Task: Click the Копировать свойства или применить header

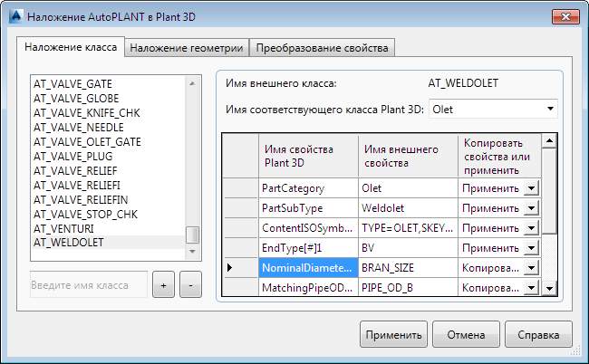Action: (x=499, y=156)
